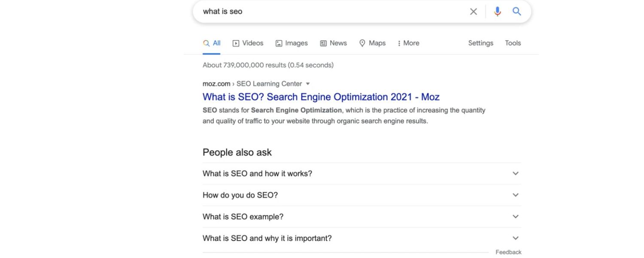Click the Videos camera icon
This screenshot has height=258, width=644.
point(236,43)
